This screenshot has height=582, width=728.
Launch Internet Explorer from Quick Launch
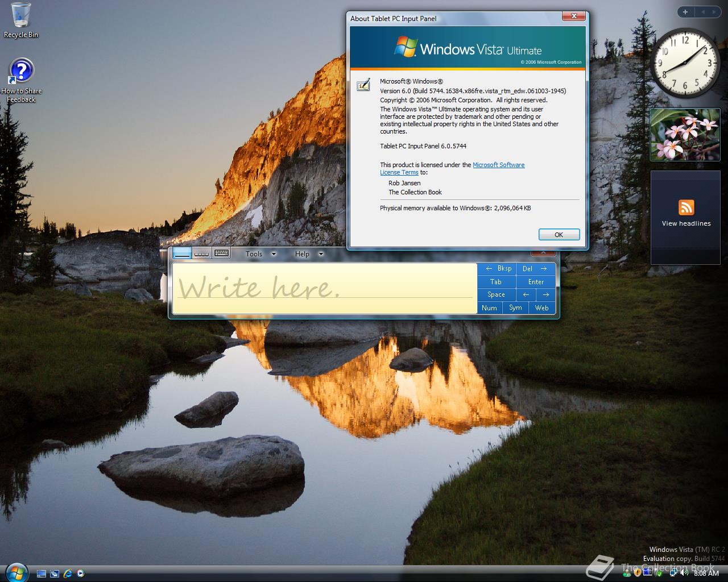tap(68, 573)
